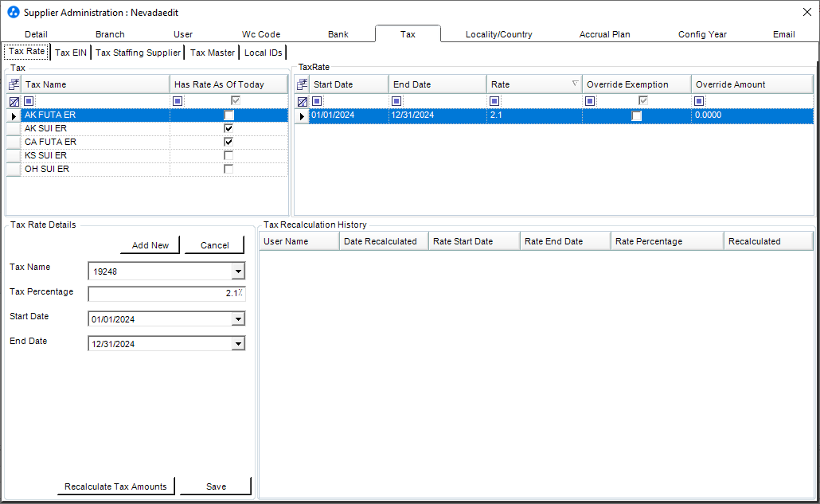Open the Locality/Country tab
Viewport: 820px width, 504px height.
coord(499,34)
